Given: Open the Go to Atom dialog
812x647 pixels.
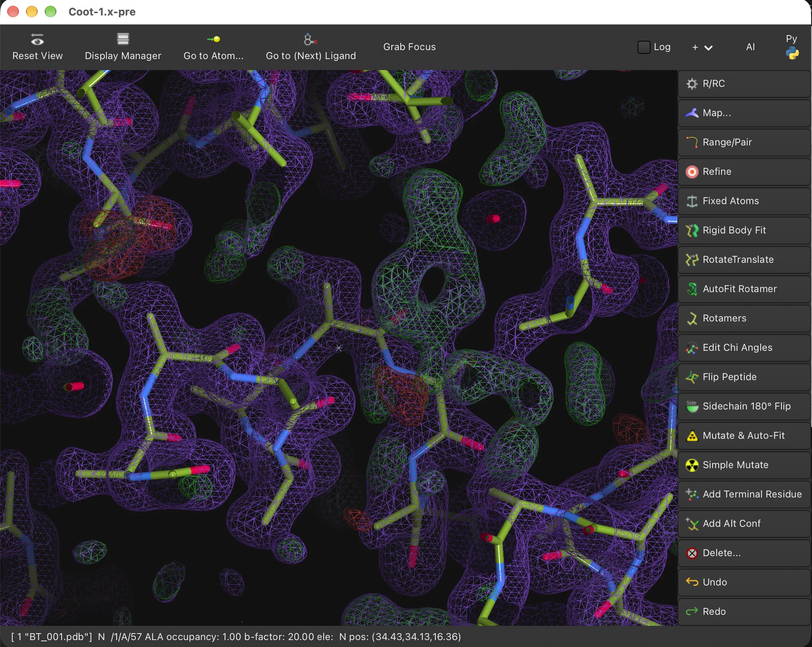Looking at the screenshot, I should (213, 47).
